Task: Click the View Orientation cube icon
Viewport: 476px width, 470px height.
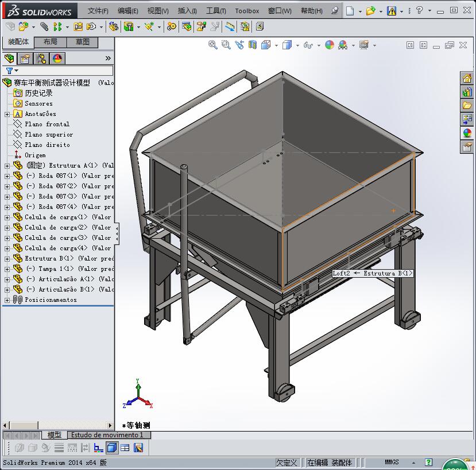Action: tap(266, 45)
